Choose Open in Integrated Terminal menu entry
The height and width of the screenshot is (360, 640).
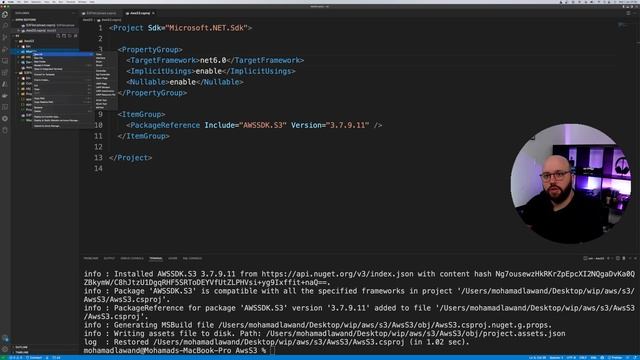[62, 69]
